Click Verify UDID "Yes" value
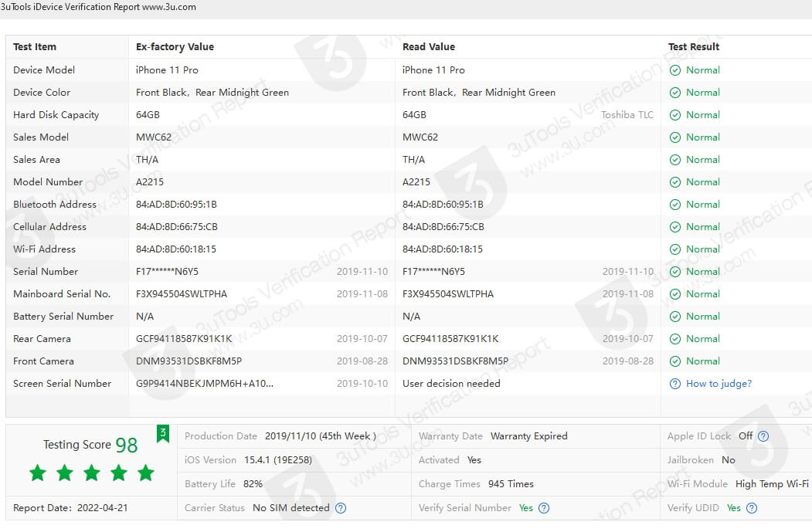Image resolution: width=812 pixels, height=532 pixels. pyautogui.click(x=734, y=508)
